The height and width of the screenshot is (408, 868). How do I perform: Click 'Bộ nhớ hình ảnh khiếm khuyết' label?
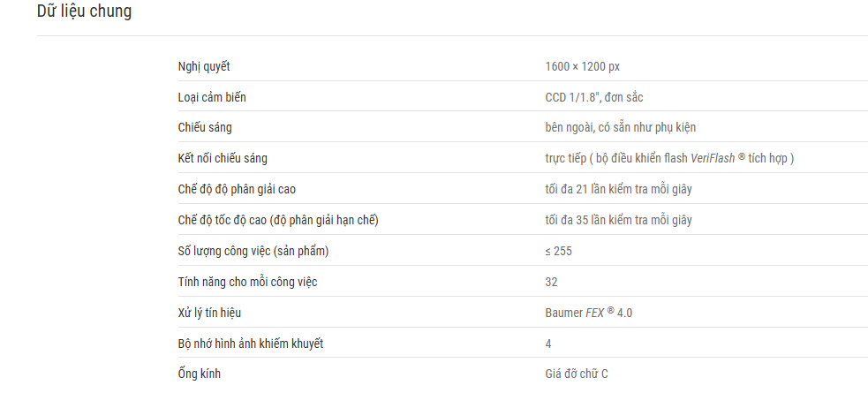(x=251, y=344)
